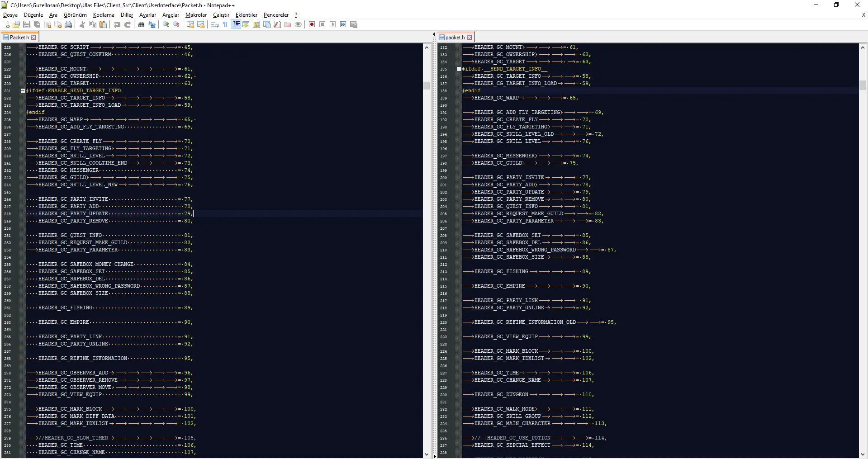The width and height of the screenshot is (868, 459).
Task: Close the left Packet.h tab
Action: pos(34,38)
